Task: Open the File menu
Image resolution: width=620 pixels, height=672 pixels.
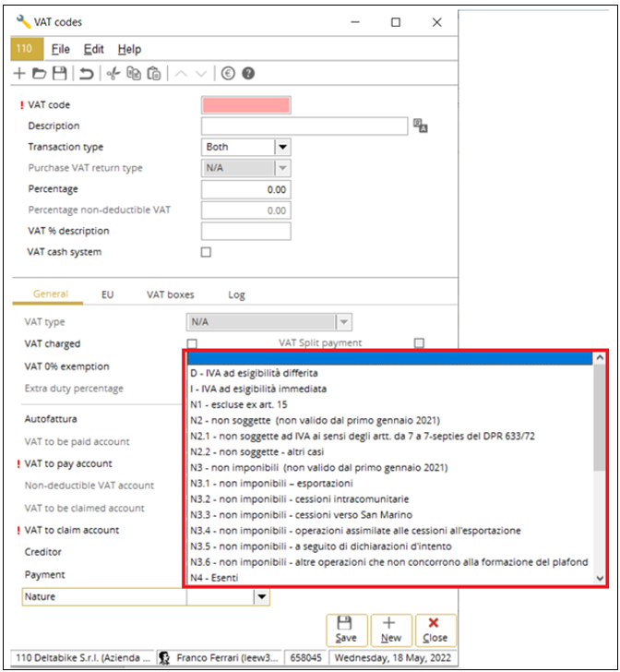Action: pyautogui.click(x=60, y=49)
